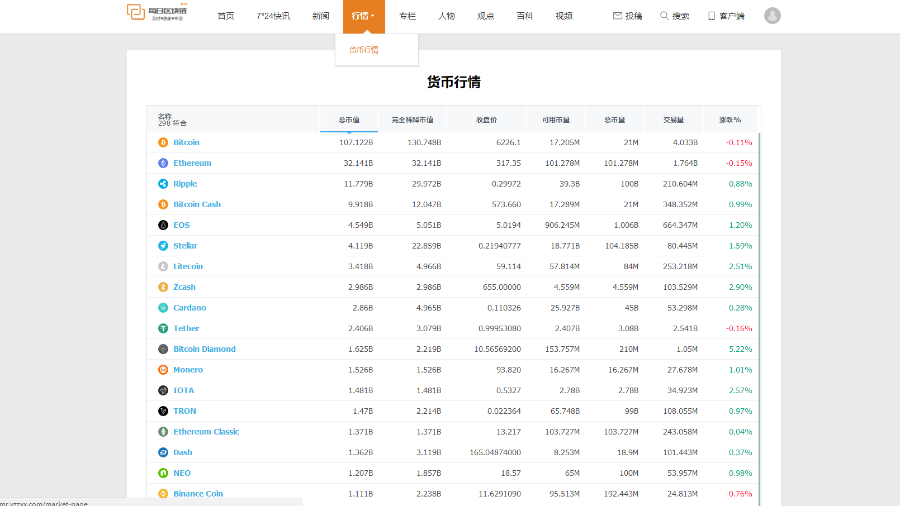Open the Bitcoin Cash link
The height and width of the screenshot is (506, 900).
point(197,205)
